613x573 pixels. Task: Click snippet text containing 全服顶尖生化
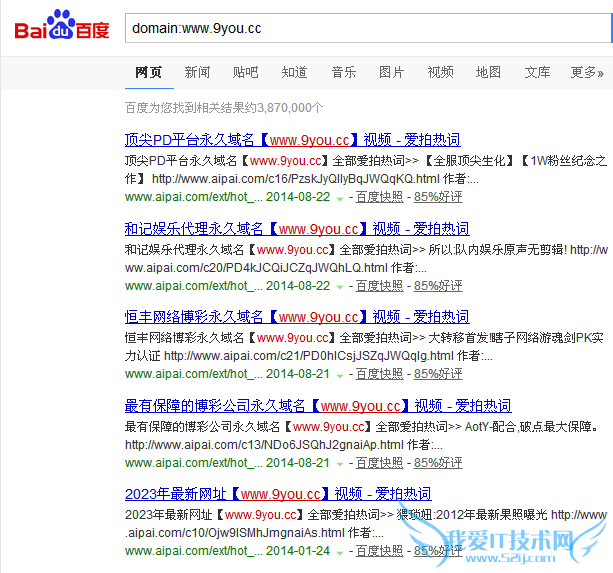pos(366,170)
